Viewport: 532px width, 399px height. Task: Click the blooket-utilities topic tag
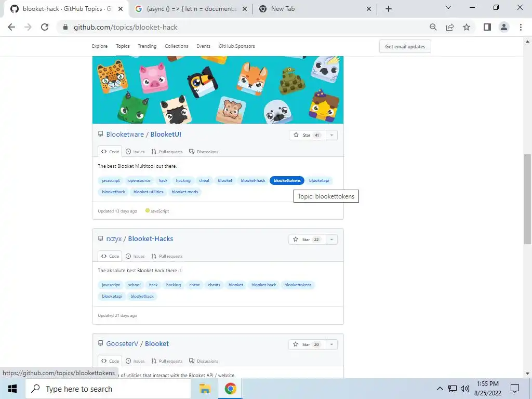click(x=148, y=192)
